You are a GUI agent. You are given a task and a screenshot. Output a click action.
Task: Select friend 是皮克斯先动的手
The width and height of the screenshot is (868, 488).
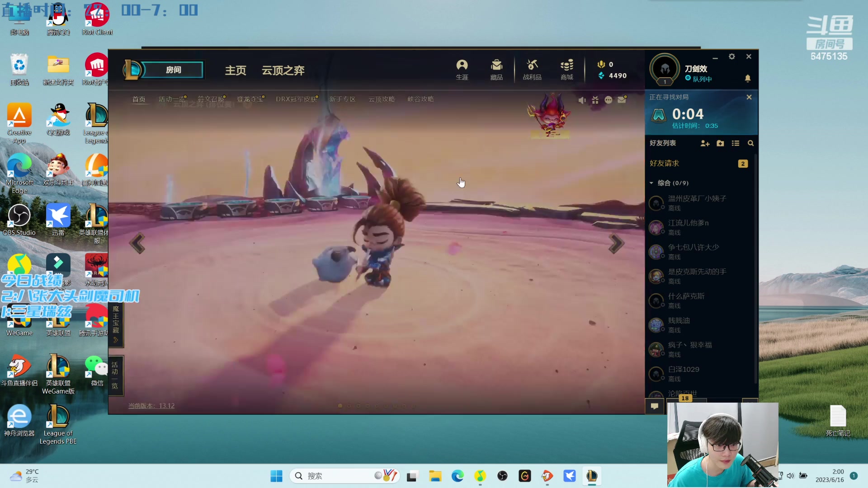(698, 276)
